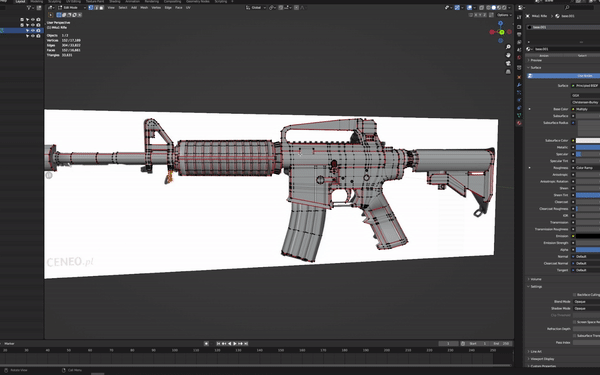Image resolution: width=600 pixels, height=375 pixels.
Task: Open the View Layer properties tab icon
Action: [519, 42]
